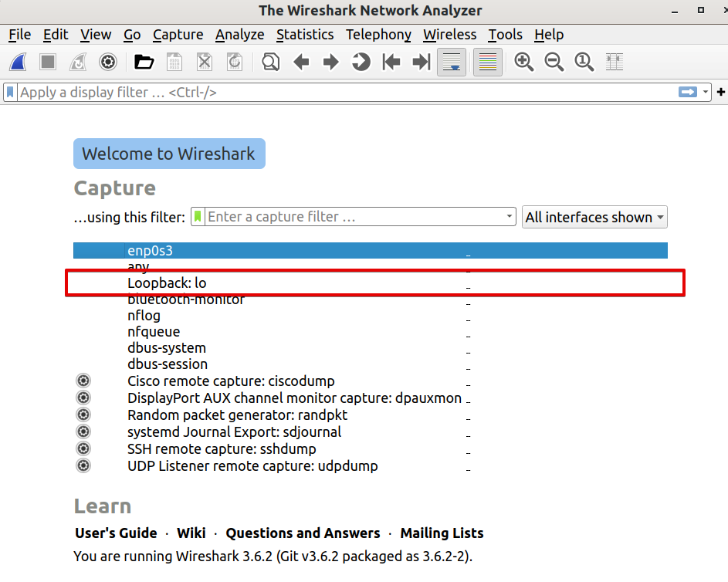728x582 pixels.
Task: Open the File menu
Action: [x=19, y=34]
